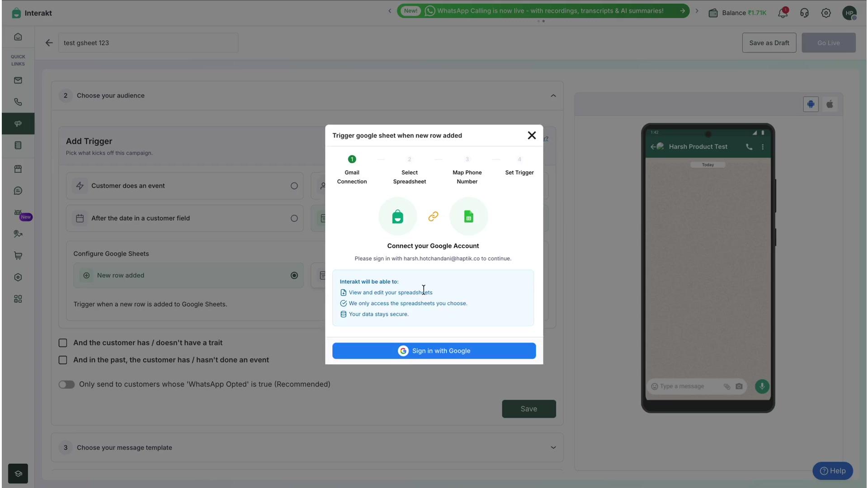Click Sign in with Google button
This screenshot has width=868, height=488.
434,351
